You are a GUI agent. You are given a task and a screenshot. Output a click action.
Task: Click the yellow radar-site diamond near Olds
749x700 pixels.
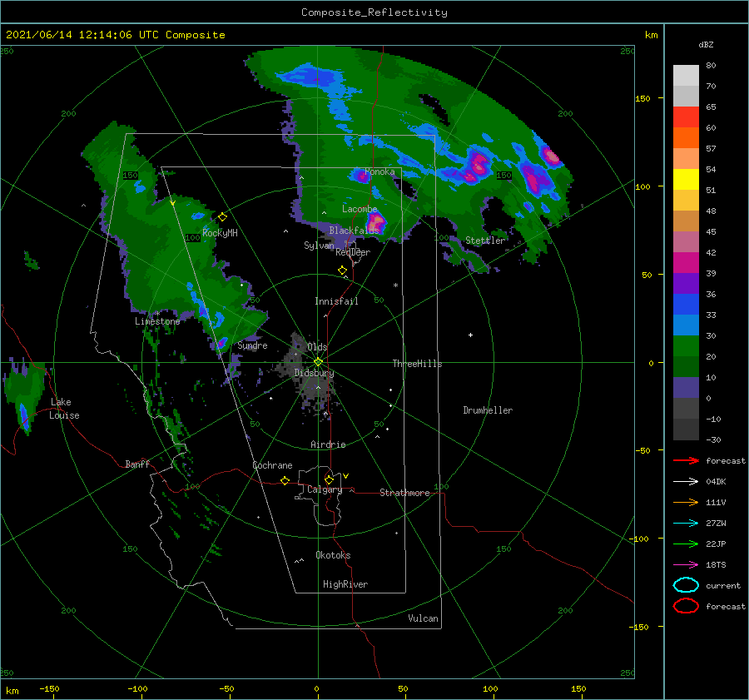point(318,362)
